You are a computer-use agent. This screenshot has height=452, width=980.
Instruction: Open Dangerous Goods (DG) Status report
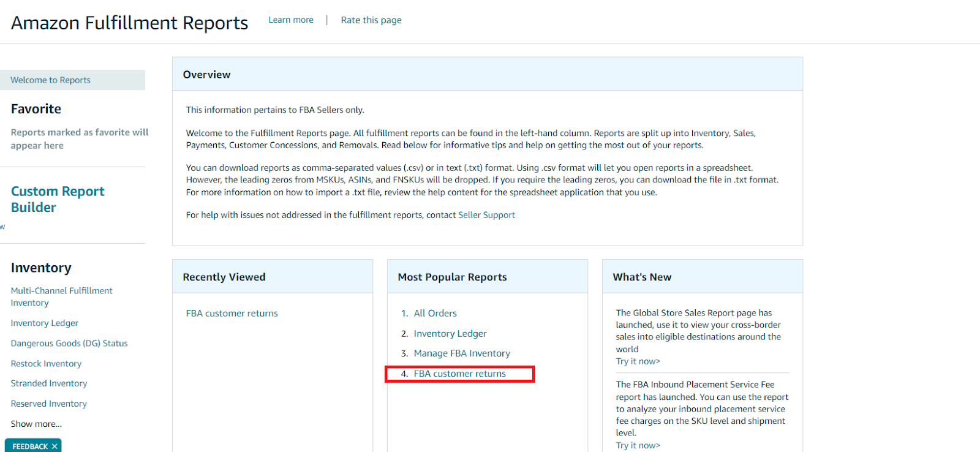point(69,343)
